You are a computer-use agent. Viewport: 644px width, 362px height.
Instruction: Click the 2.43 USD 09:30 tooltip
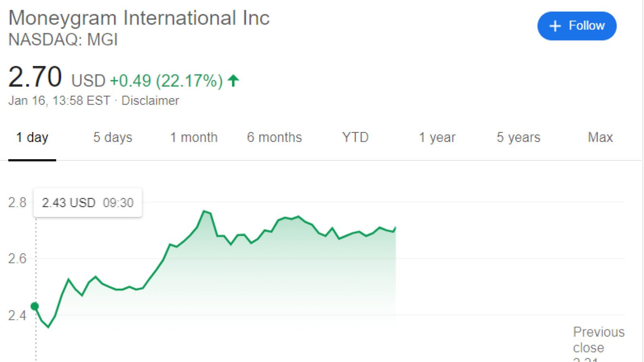coord(88,203)
